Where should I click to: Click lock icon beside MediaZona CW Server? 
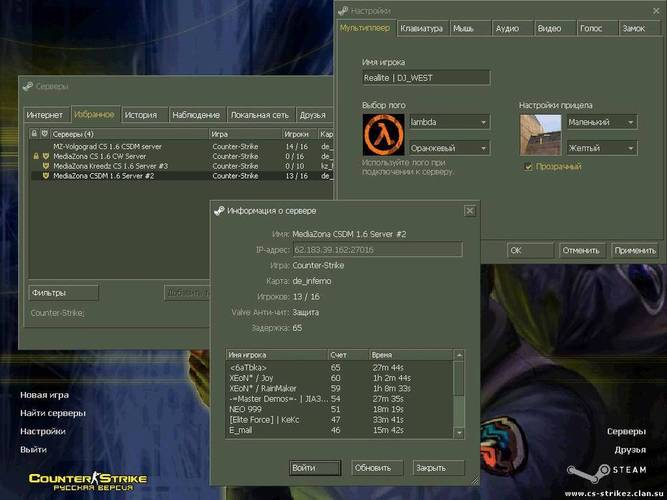click(34, 156)
